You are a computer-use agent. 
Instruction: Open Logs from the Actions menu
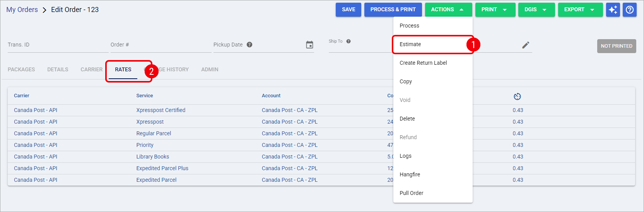[x=433, y=156]
